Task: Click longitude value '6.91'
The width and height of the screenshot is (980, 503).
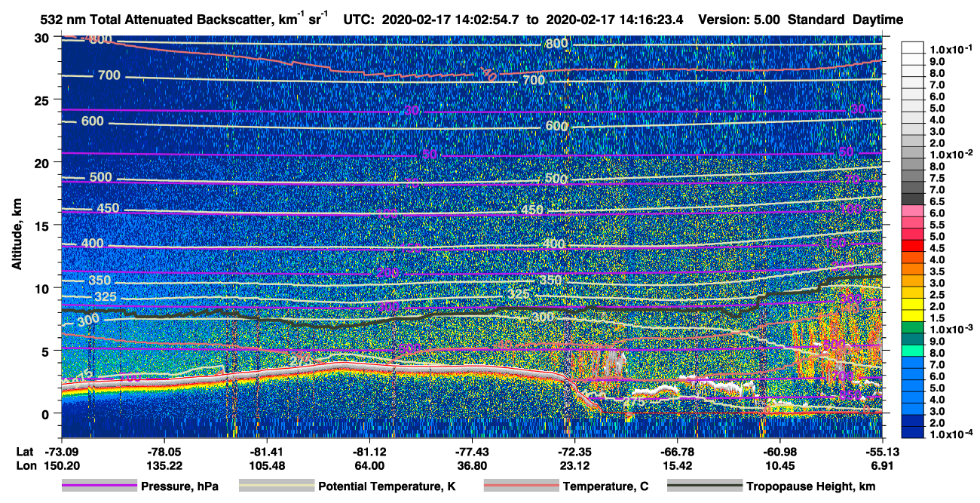Action: coord(882,465)
